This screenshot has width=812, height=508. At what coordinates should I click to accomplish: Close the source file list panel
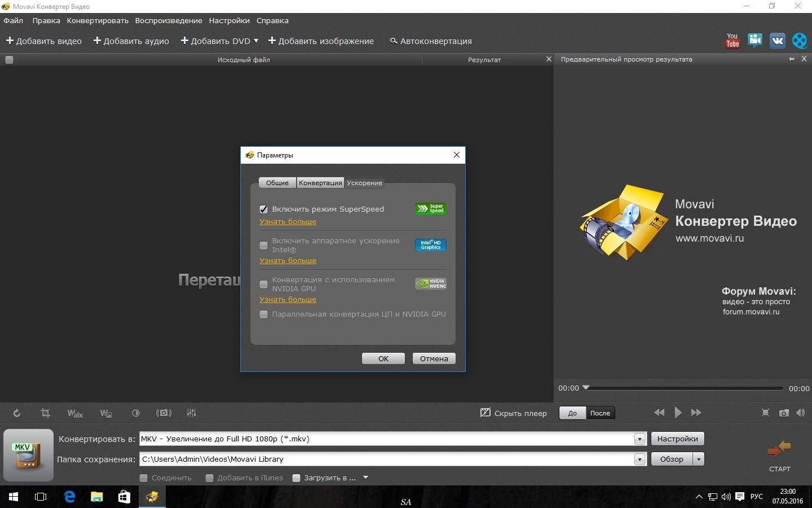tap(549, 59)
